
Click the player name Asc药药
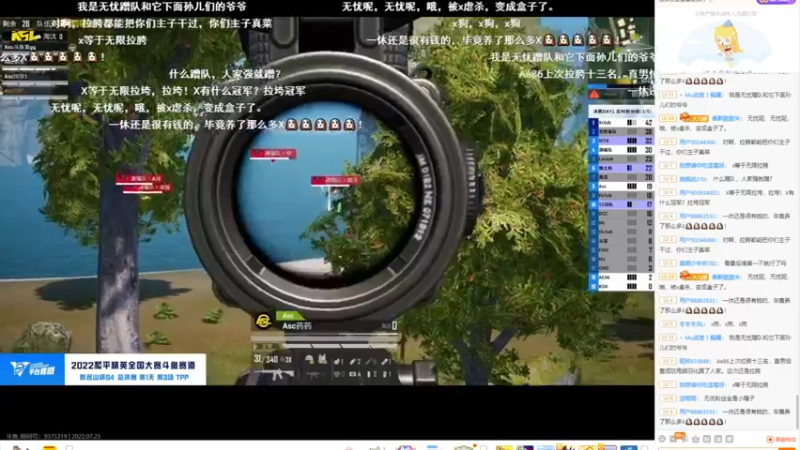297,326
